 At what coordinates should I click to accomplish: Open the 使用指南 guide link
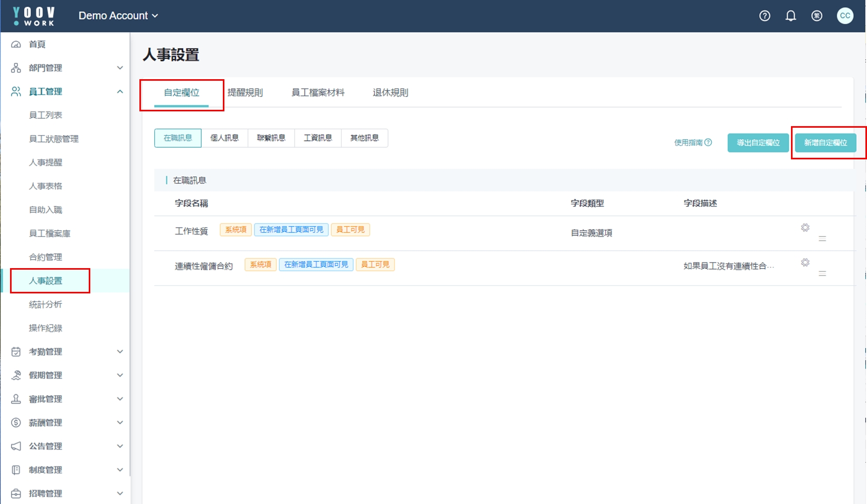click(x=693, y=142)
